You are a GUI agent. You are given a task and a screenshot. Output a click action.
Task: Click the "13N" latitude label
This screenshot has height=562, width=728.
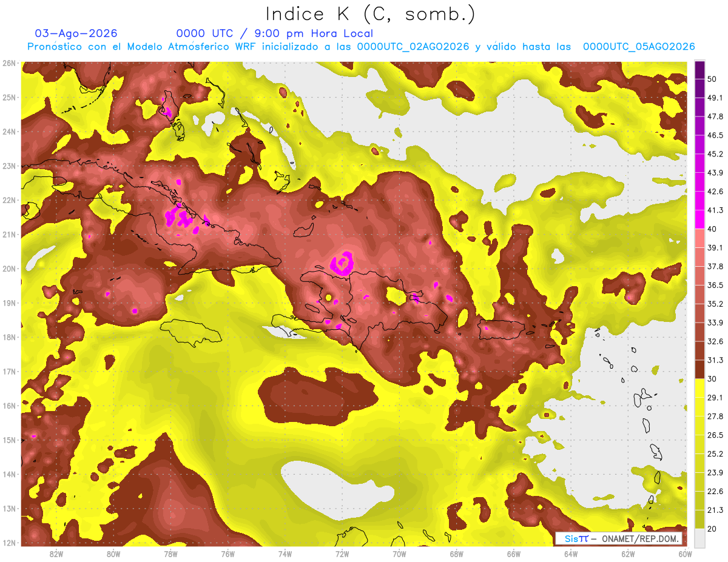click(x=9, y=509)
